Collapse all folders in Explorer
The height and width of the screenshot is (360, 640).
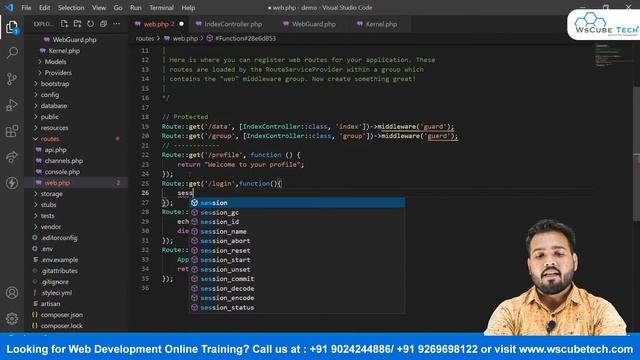(x=103, y=24)
